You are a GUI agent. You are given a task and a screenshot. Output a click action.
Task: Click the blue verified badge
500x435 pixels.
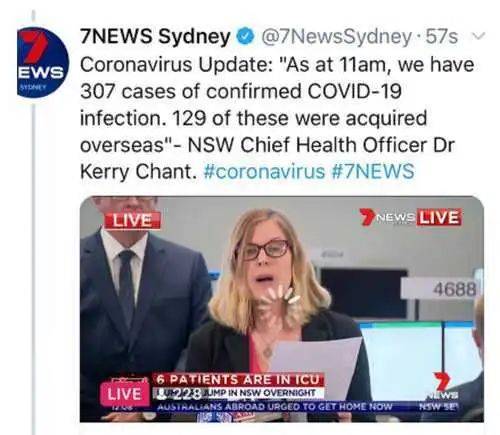pyautogui.click(x=245, y=37)
